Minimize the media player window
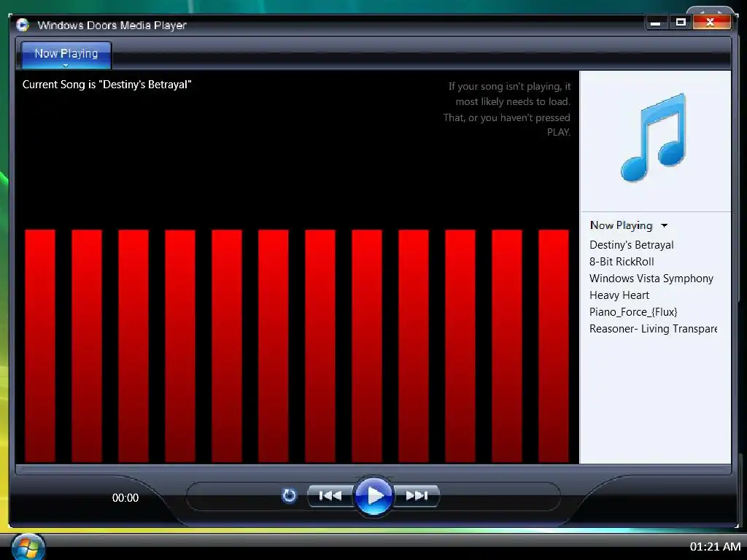Screen dimensions: 747x560 (x=656, y=23)
